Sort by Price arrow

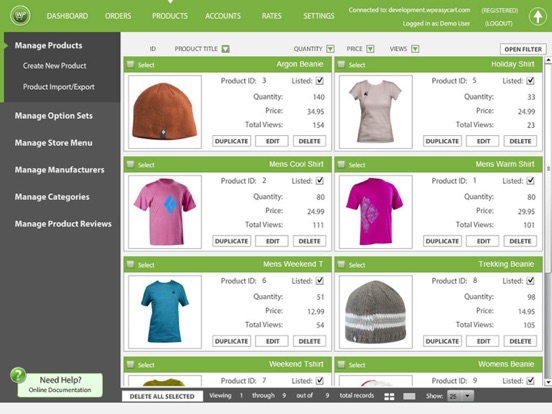pos(370,49)
